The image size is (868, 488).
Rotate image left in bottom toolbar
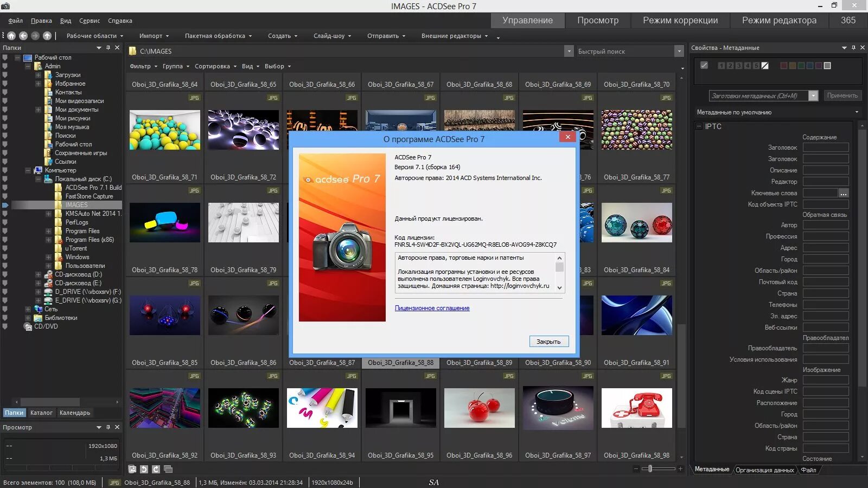pos(144,469)
